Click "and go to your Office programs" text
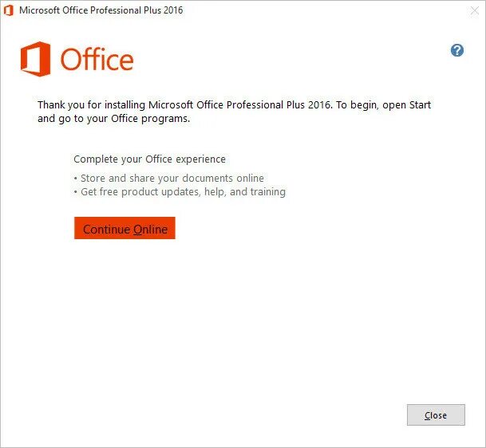Screen dimensions: 486x448 [x=114, y=120]
